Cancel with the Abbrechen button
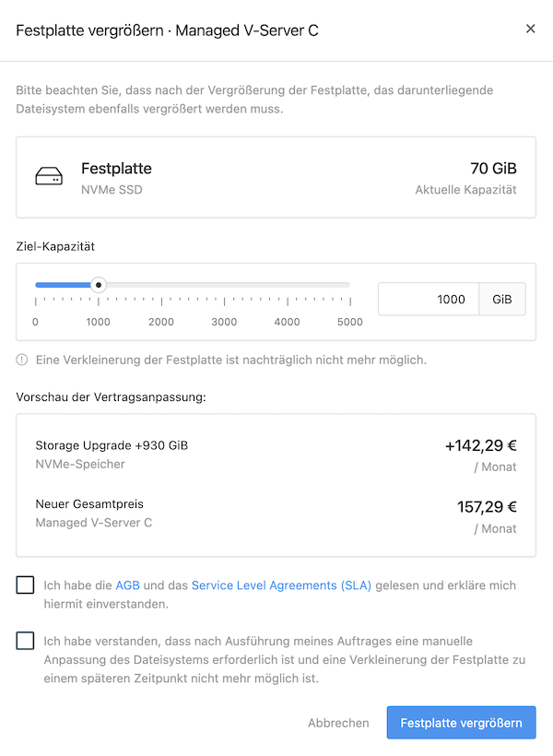Image resolution: width=553 pixels, height=756 pixels. pos(338,723)
